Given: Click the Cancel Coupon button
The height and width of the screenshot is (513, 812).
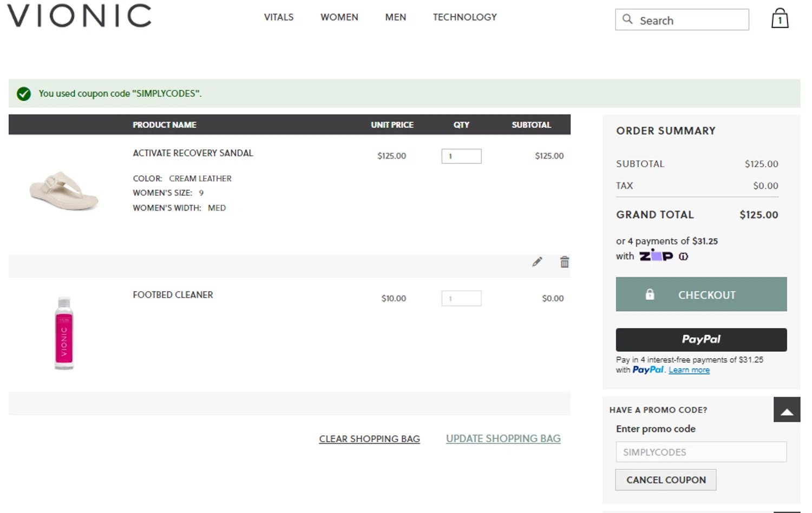Looking at the screenshot, I should [666, 480].
